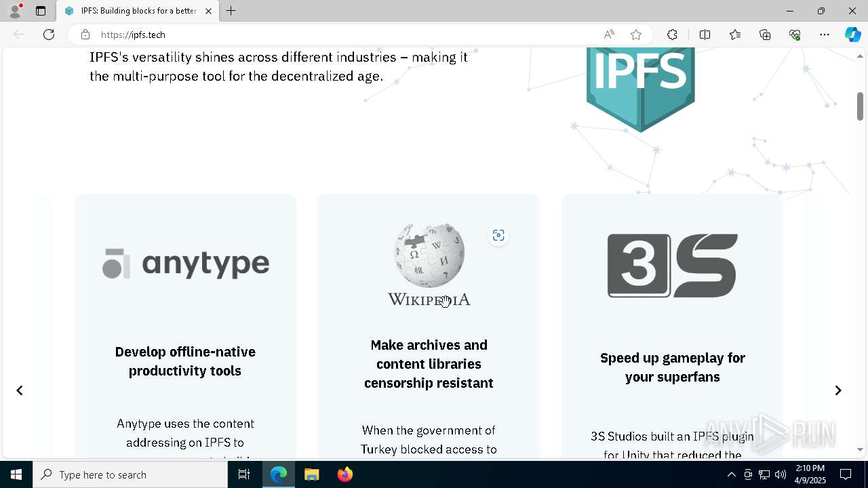This screenshot has width=868, height=488.
Task: Go back to the previous page
Action: click(x=19, y=35)
